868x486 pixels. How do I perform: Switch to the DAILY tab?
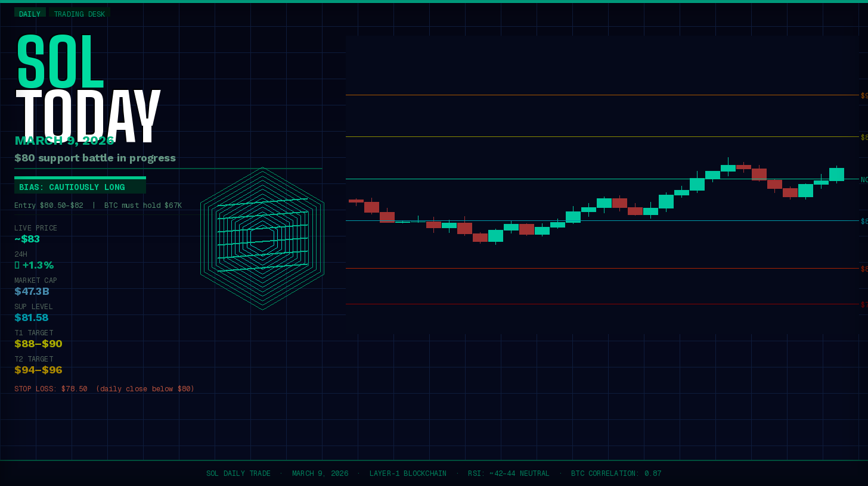pyautogui.click(x=30, y=14)
